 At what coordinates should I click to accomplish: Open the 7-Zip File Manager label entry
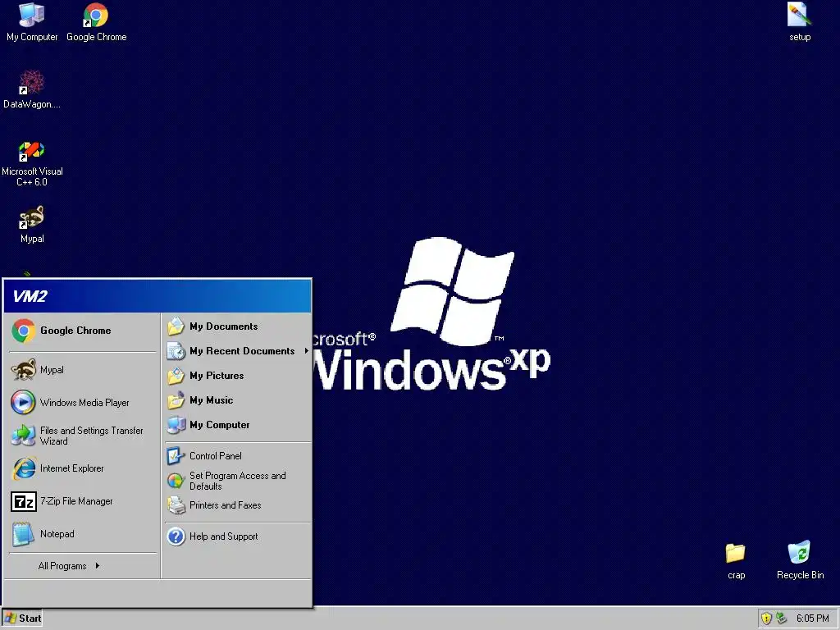[76, 501]
